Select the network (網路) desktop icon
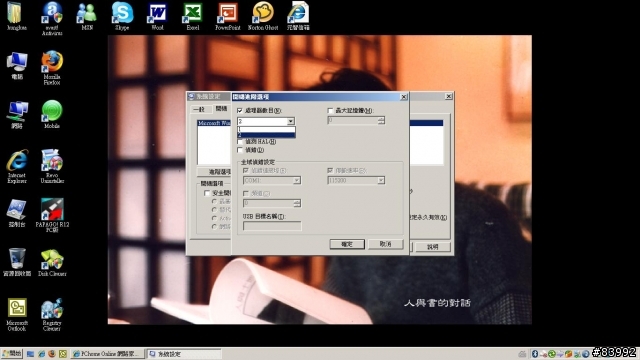 point(17,115)
